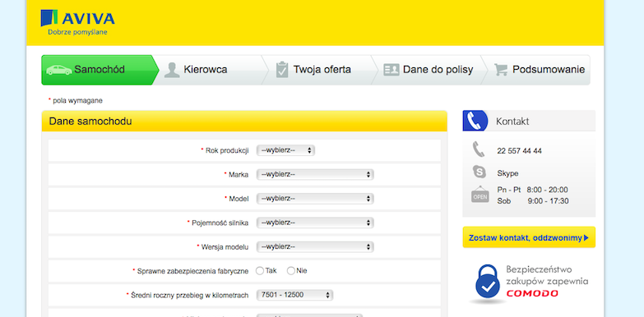Click the gray phone handset icon
This screenshot has height=317, width=644.
[x=479, y=149]
